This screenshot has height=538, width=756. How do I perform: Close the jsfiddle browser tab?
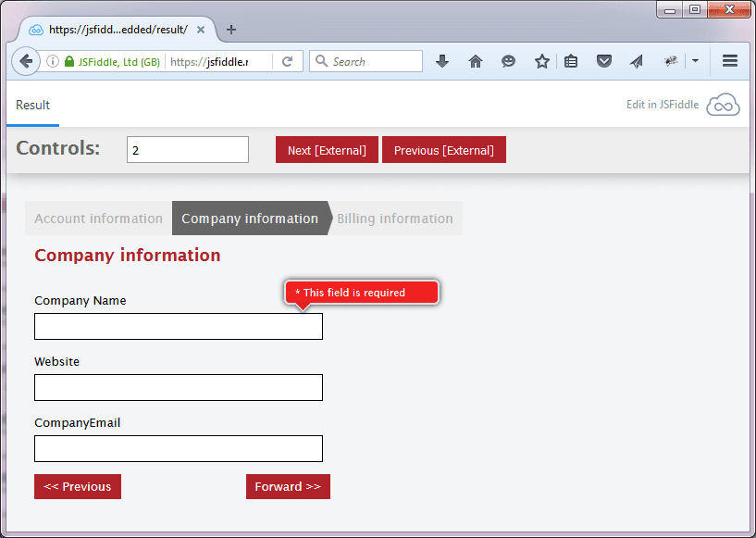201,30
